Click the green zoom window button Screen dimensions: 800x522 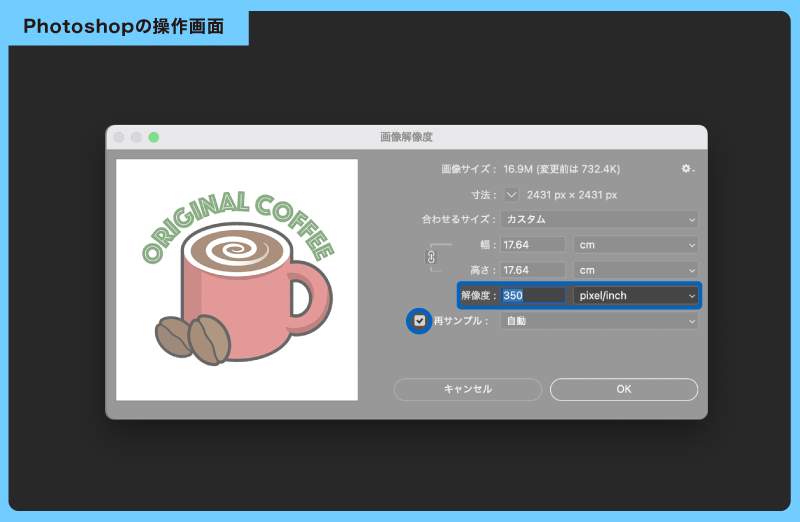[x=154, y=137]
